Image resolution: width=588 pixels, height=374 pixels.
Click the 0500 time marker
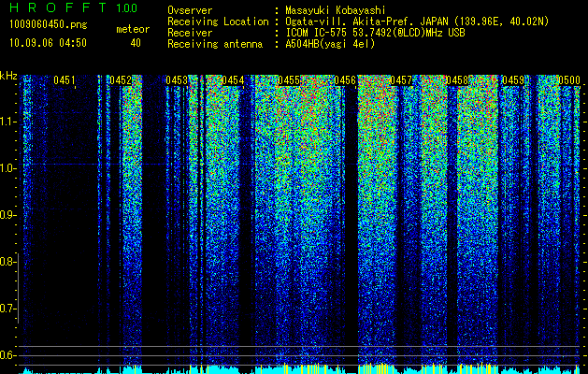pos(569,80)
